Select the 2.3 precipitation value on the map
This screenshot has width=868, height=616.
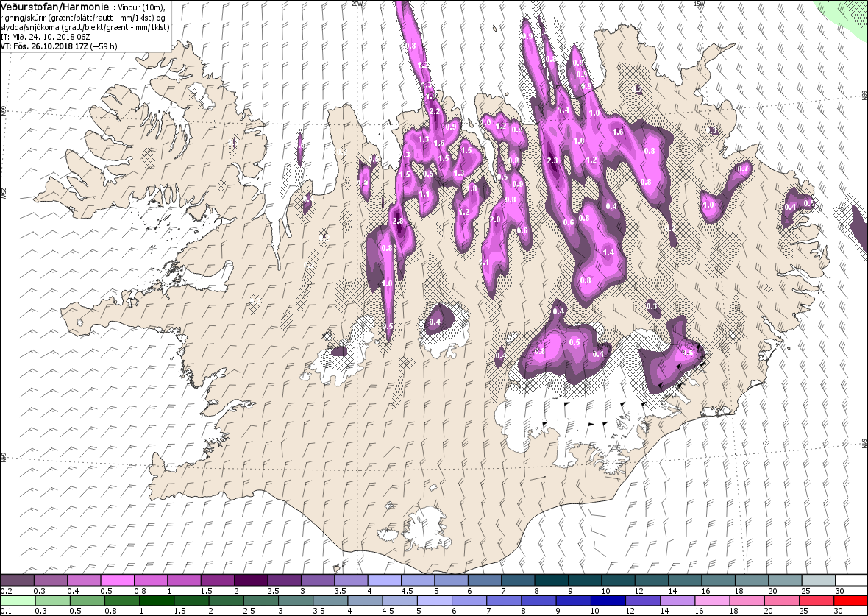pos(552,160)
